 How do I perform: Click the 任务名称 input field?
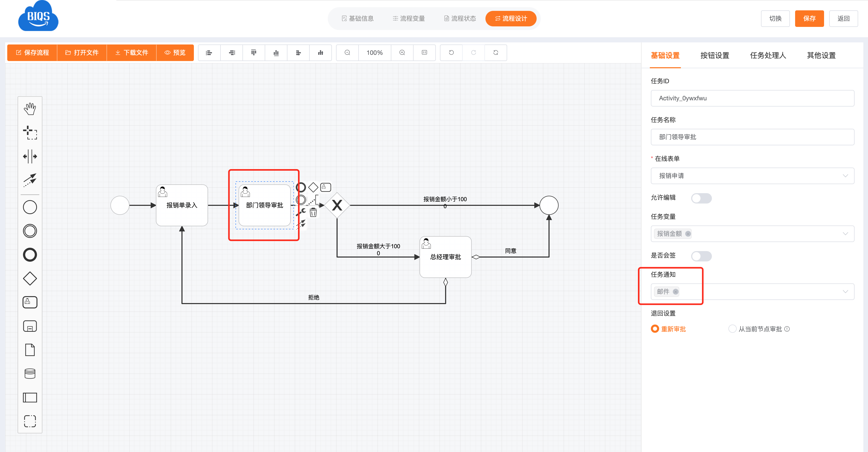[752, 137]
